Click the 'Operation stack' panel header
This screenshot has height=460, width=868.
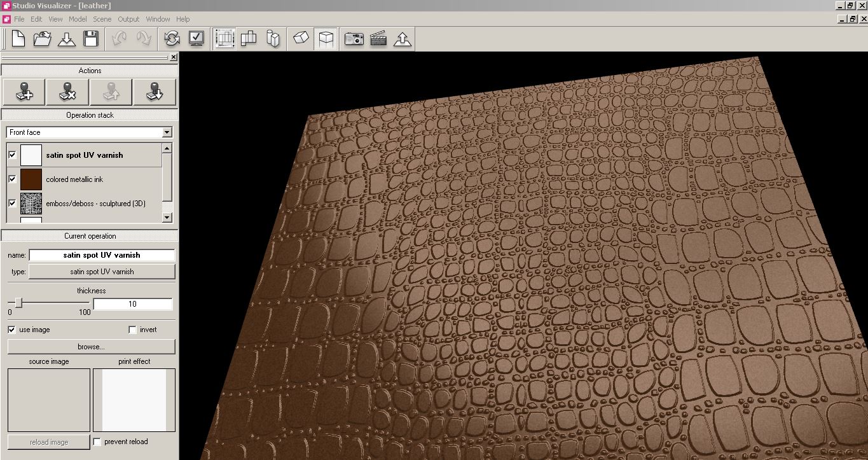(x=90, y=115)
